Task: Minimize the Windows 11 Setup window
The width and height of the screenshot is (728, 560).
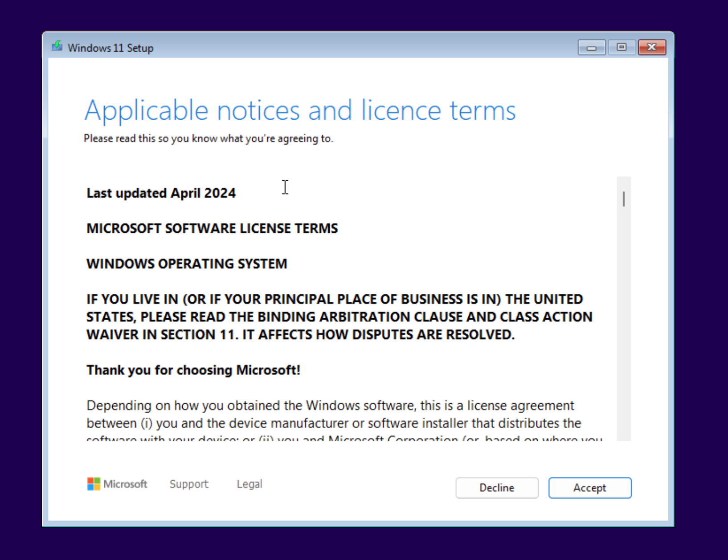Action: point(592,47)
